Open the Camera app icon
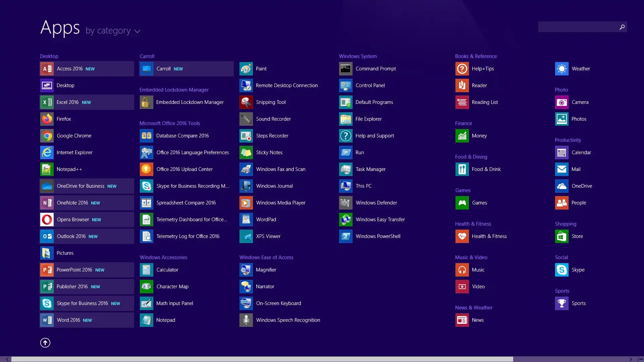The width and height of the screenshot is (644, 362). pyautogui.click(x=561, y=102)
